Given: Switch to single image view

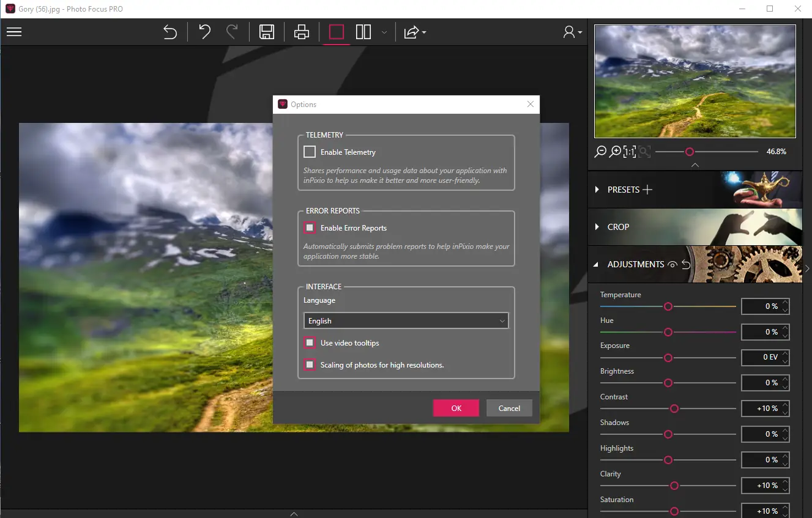Looking at the screenshot, I should coord(337,32).
